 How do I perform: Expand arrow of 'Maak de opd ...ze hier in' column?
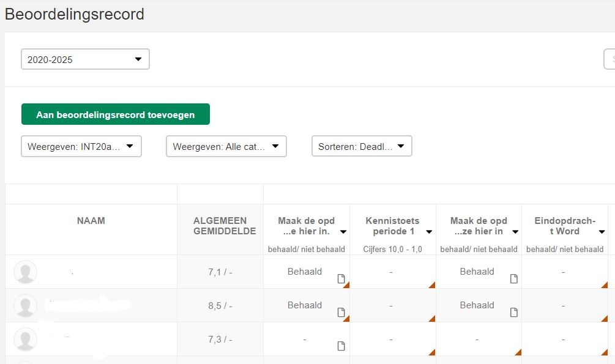pos(515,232)
